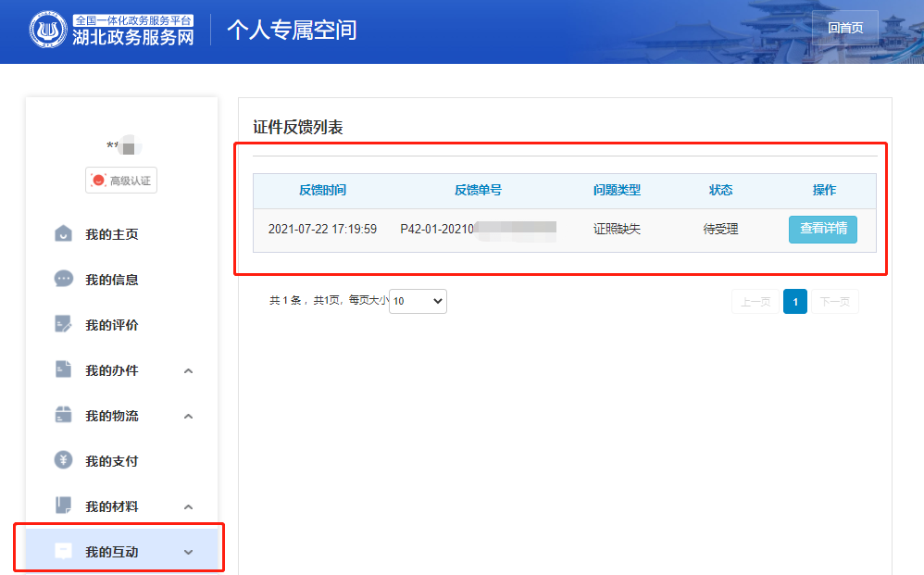The height and width of the screenshot is (575, 924).
Task: Click the 我的主页 home icon
Action: 64,233
